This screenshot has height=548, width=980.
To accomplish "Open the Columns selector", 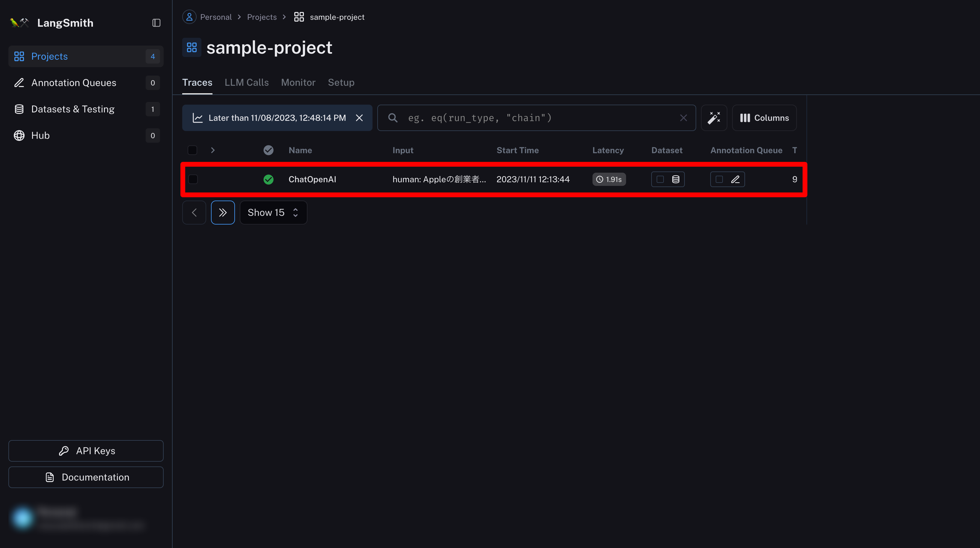I will pyautogui.click(x=764, y=118).
